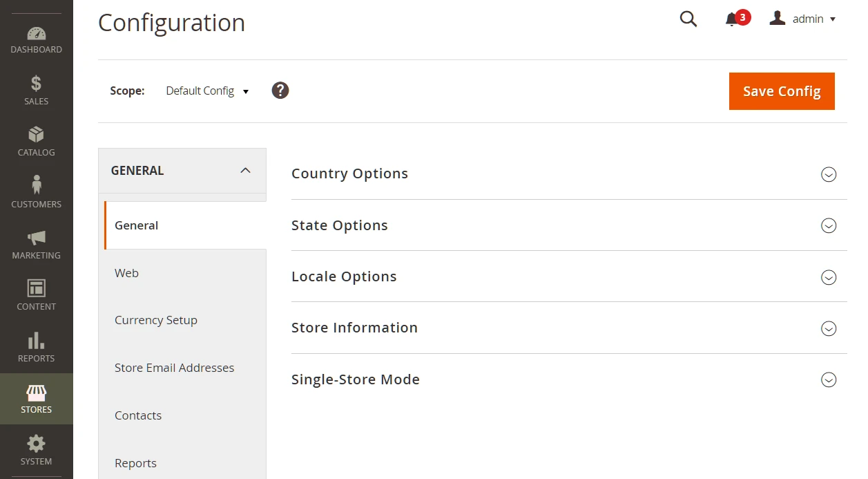The image size is (868, 479).
Task: Open the admin account dropdown
Action: tap(803, 19)
